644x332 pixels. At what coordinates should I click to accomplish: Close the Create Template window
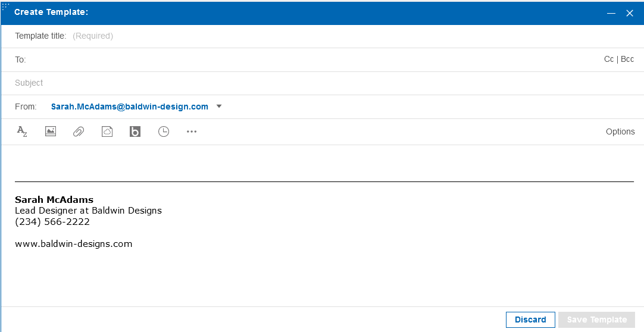[630, 13]
